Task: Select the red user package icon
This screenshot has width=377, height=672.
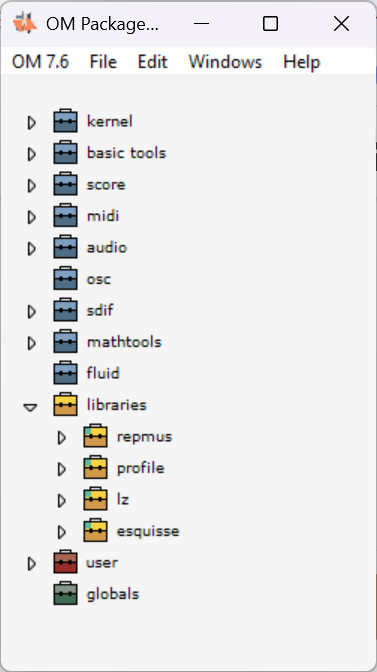Action: [x=66, y=562]
